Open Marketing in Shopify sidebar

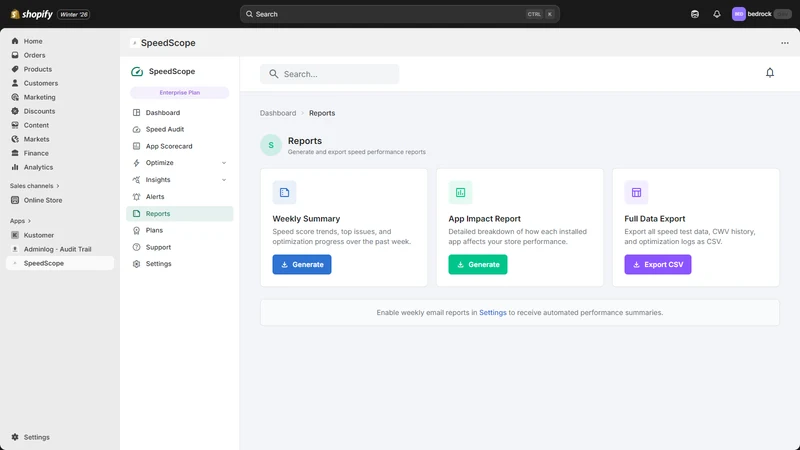tap(60, 97)
